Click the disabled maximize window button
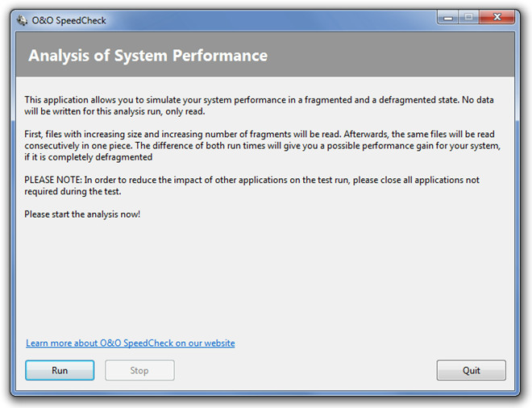This screenshot has height=408, width=532. [x=468, y=17]
